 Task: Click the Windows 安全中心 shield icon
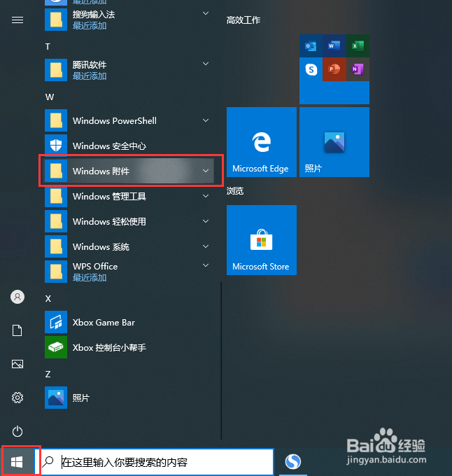tap(56, 146)
